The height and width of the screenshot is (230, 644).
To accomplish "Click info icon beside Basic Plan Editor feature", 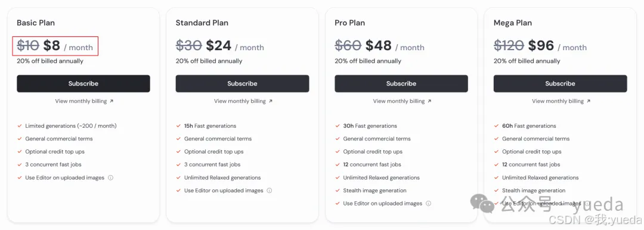I will [x=110, y=178].
